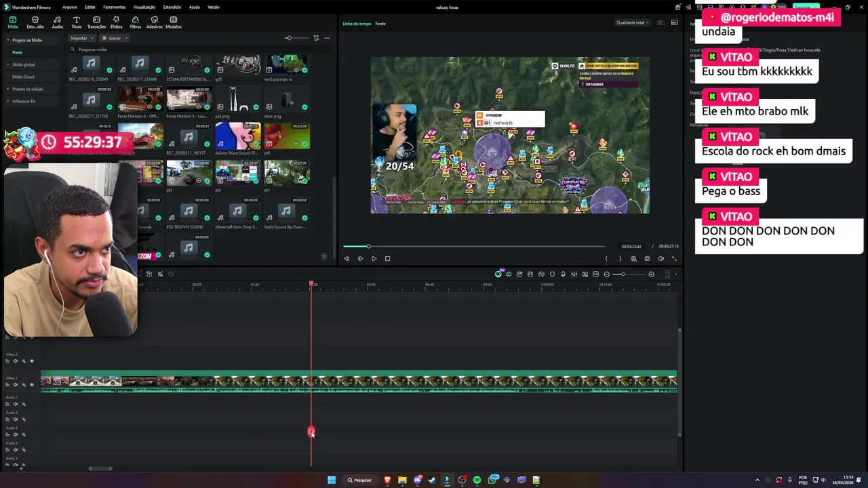Open timeline layout options arrow dropdown
Viewport: 868px width, 488px height.
click(675, 274)
